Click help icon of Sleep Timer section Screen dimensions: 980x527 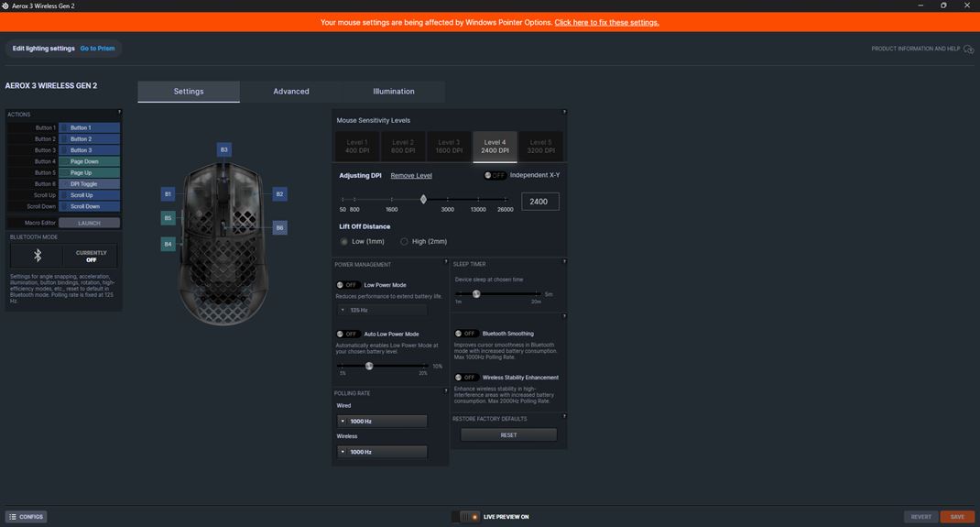(x=564, y=261)
